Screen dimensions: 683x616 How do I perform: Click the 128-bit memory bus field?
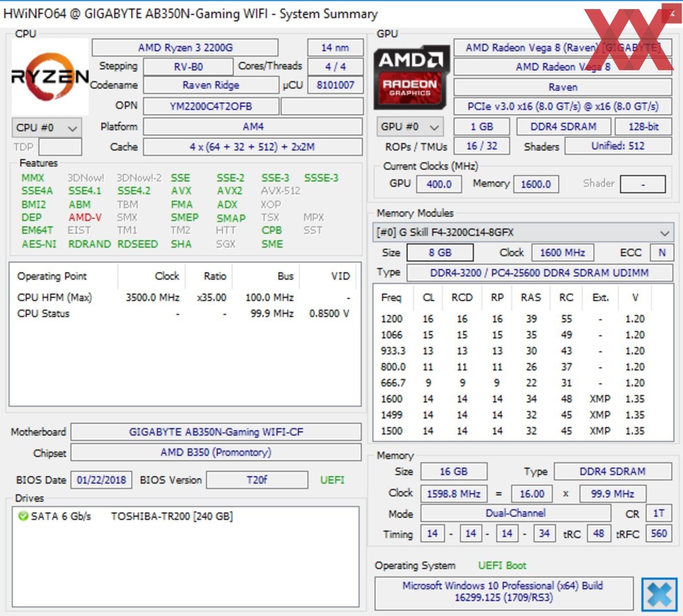point(643,127)
